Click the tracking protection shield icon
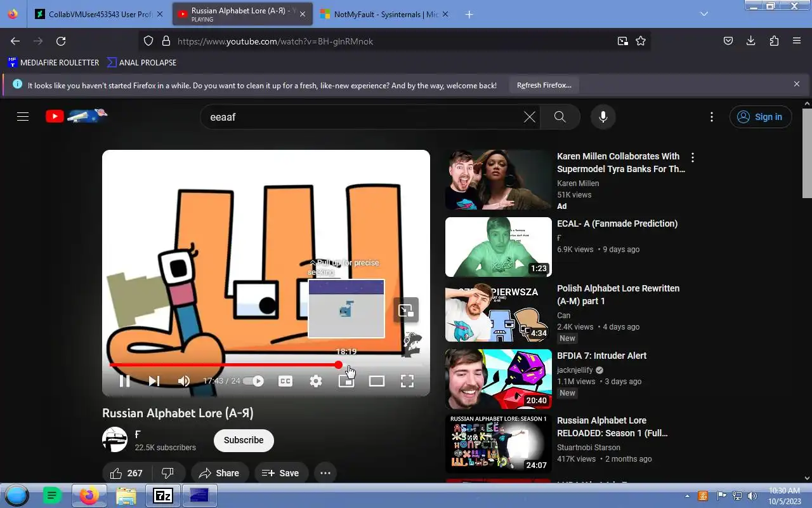The height and width of the screenshot is (508, 812). click(x=148, y=41)
